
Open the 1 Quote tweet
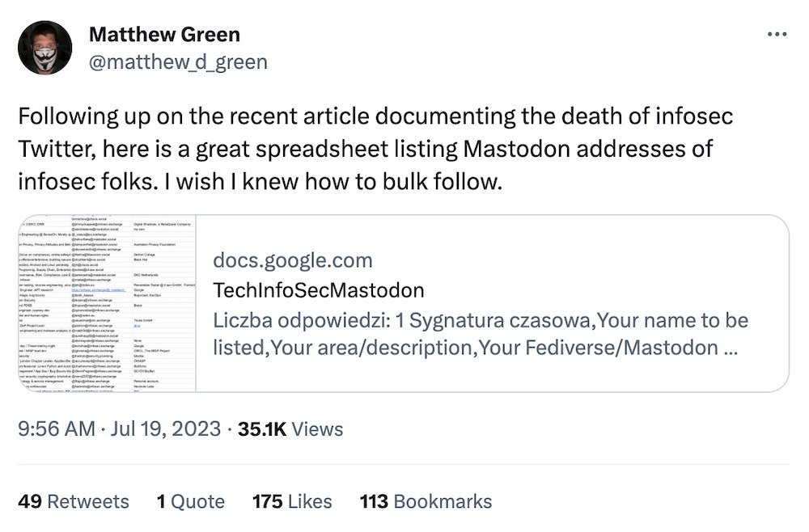[190, 501]
